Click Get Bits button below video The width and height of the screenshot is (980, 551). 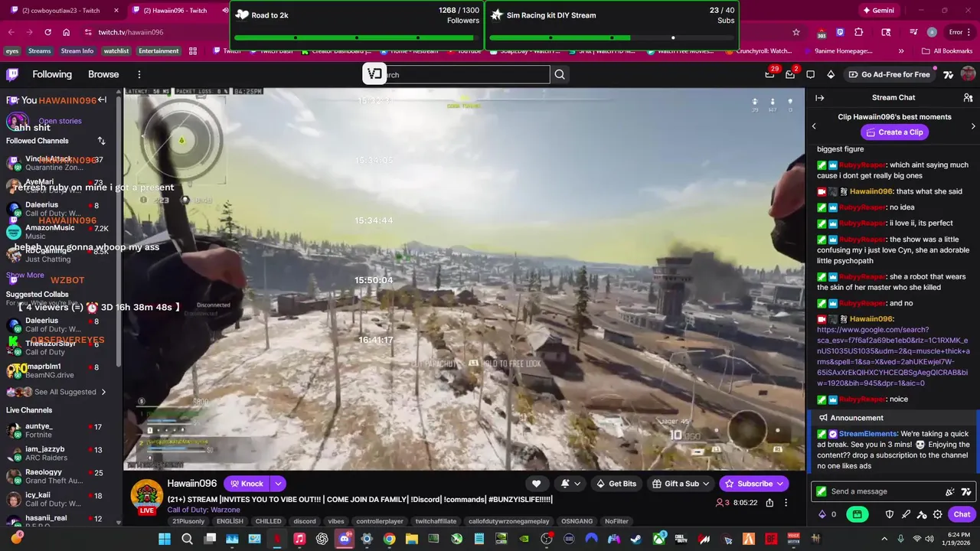pos(616,484)
